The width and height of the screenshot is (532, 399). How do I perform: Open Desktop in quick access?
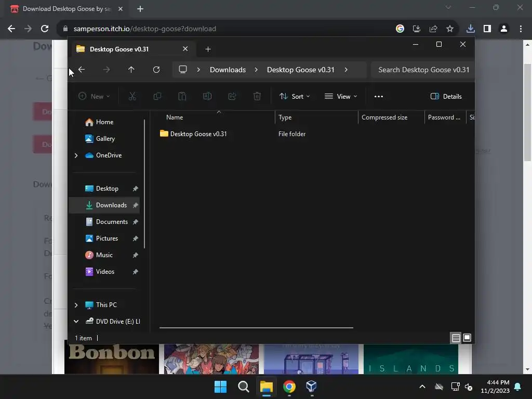pos(107,188)
